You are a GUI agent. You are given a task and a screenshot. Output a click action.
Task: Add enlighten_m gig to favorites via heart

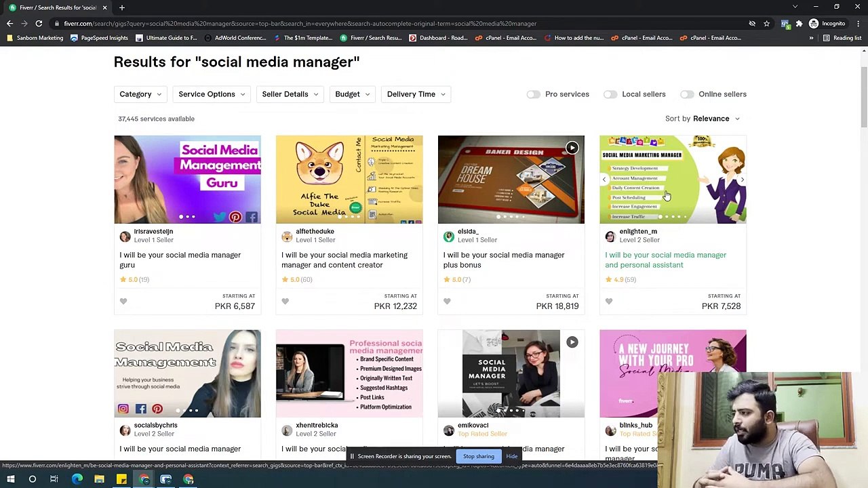coord(609,302)
